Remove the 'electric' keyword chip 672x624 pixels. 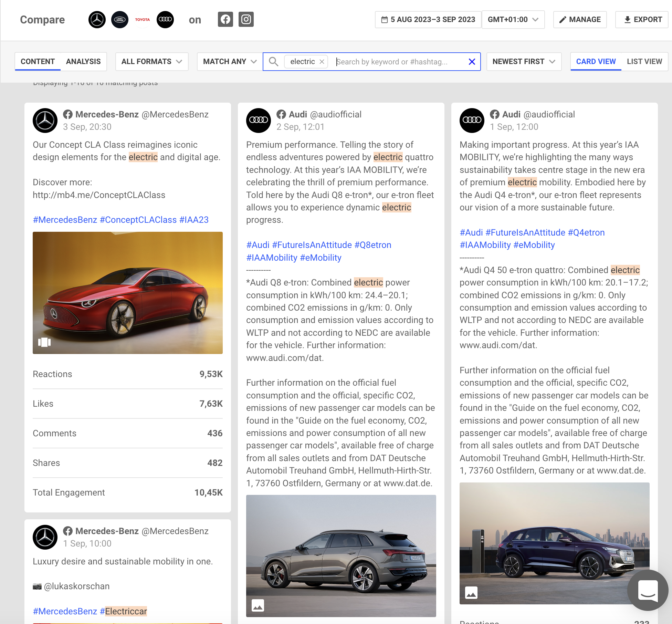322,62
